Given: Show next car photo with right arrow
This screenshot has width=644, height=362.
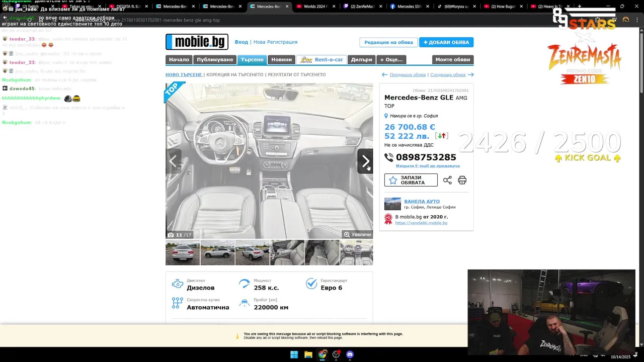Looking at the screenshot, I should click(x=365, y=161).
